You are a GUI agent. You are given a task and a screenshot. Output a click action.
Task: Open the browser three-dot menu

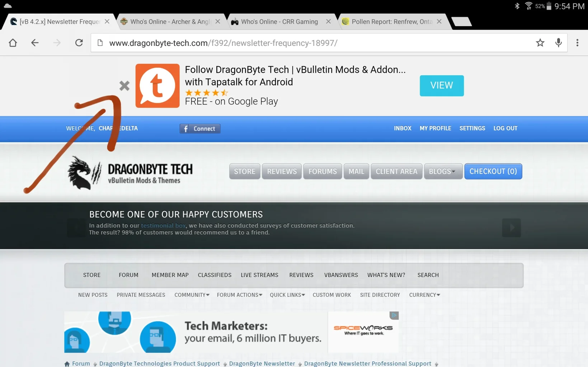pos(577,43)
